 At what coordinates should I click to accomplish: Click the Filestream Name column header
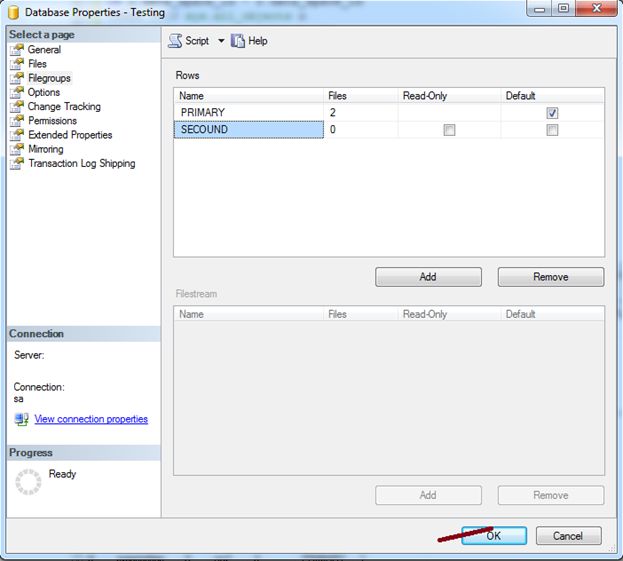[249, 314]
